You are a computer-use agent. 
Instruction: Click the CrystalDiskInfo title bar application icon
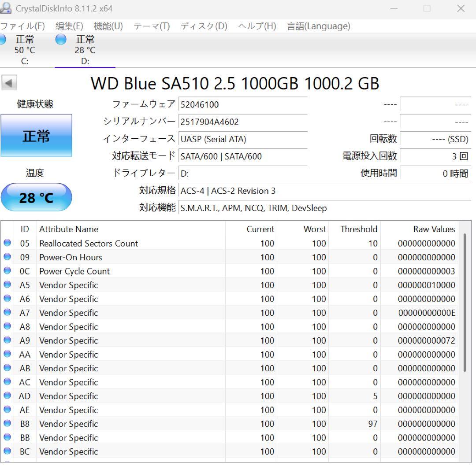tap(6, 8)
